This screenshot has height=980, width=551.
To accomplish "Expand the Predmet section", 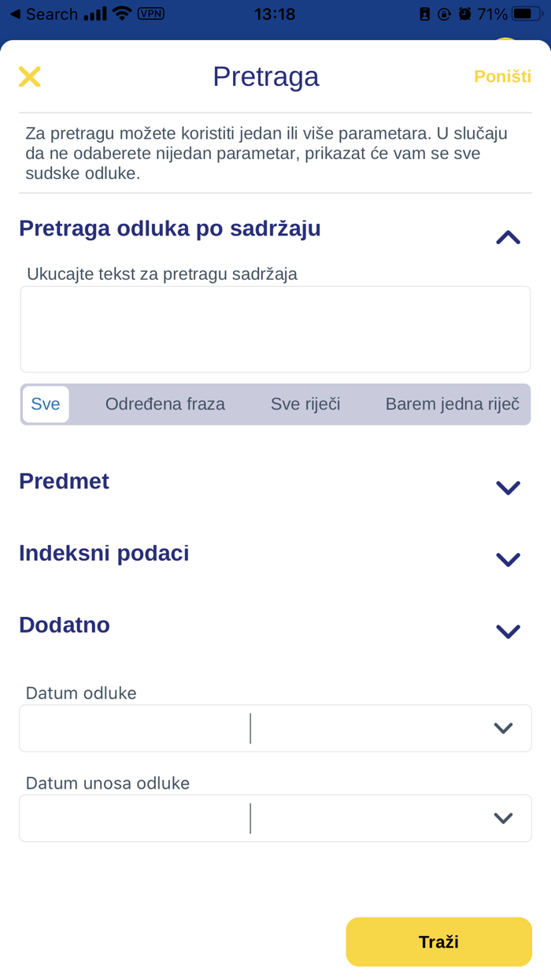I will [508, 487].
